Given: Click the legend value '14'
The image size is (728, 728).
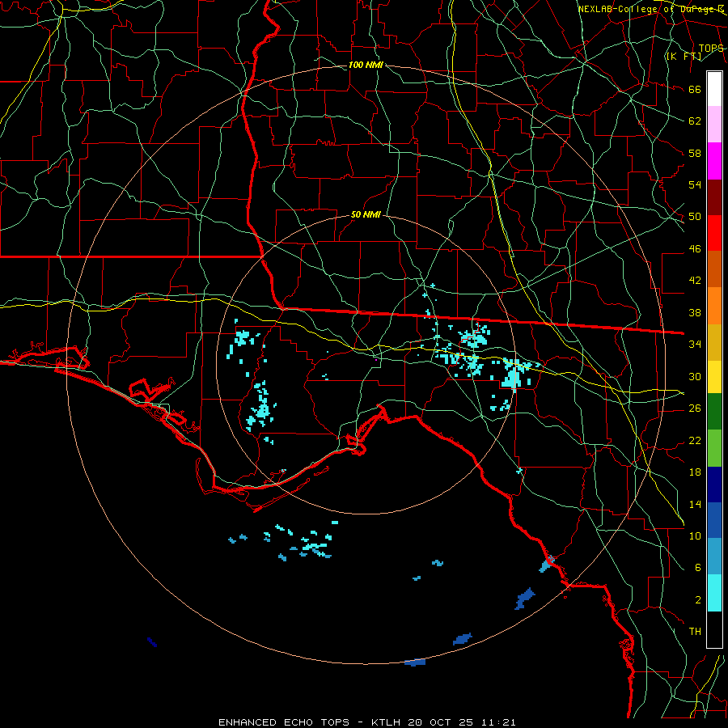Looking at the screenshot, I should pyautogui.click(x=695, y=504).
